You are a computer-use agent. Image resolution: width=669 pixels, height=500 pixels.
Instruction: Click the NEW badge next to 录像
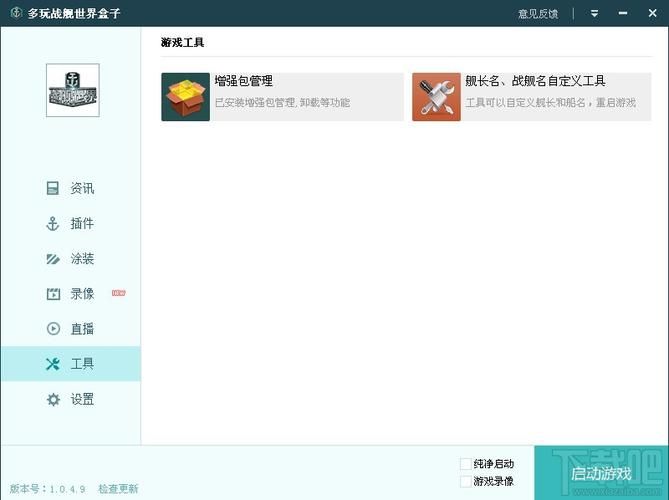tap(119, 293)
